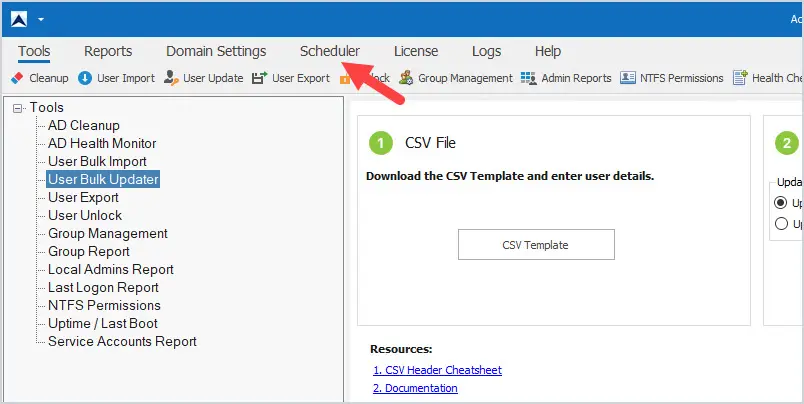Click the Health Check toolbar icon
Image resolution: width=804 pixels, height=404 pixels.
(740, 78)
